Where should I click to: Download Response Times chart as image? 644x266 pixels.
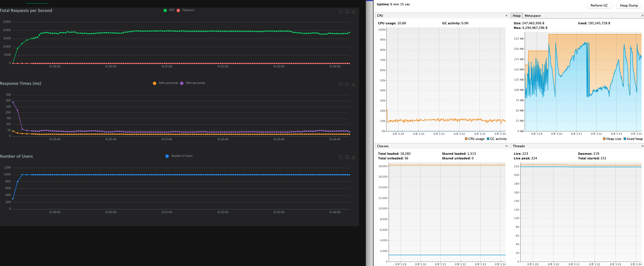pos(353,84)
